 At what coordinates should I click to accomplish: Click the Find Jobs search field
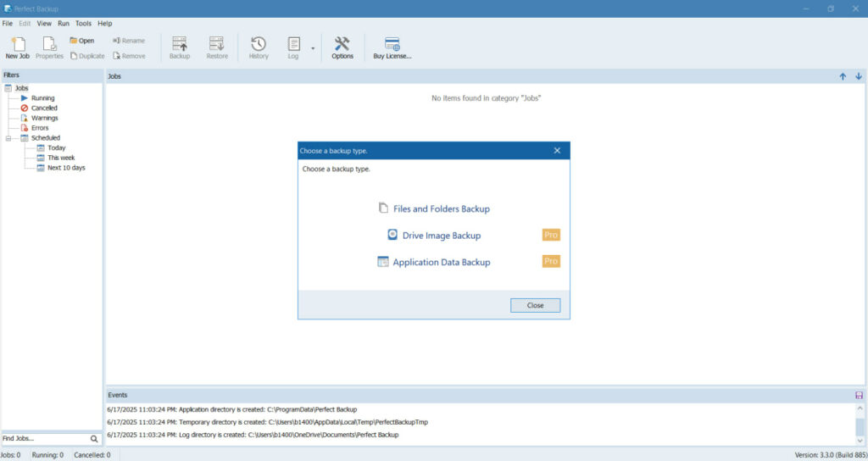click(46, 438)
